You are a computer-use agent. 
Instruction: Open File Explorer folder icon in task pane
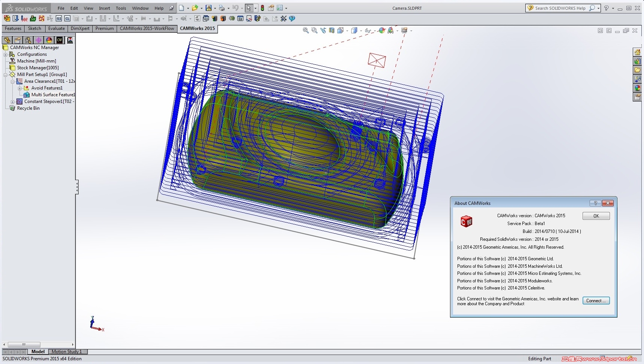coord(637,70)
